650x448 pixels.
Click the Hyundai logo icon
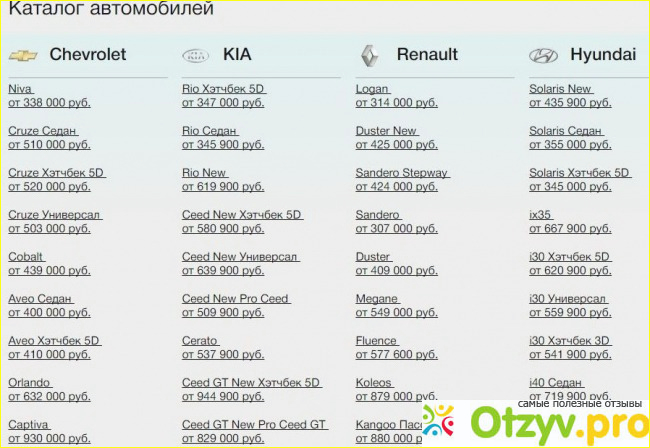[543, 56]
